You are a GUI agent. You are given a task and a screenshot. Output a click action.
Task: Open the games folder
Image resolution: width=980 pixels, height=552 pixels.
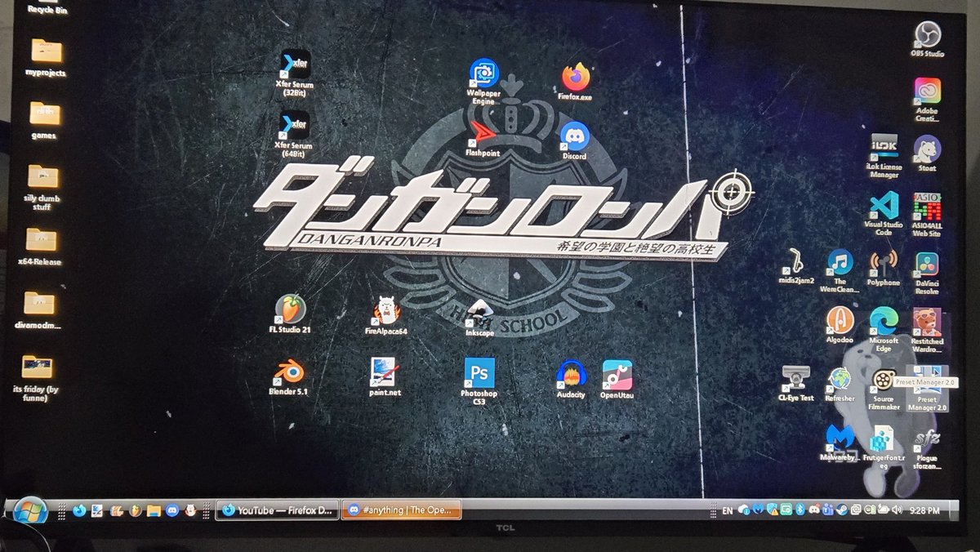(x=43, y=120)
